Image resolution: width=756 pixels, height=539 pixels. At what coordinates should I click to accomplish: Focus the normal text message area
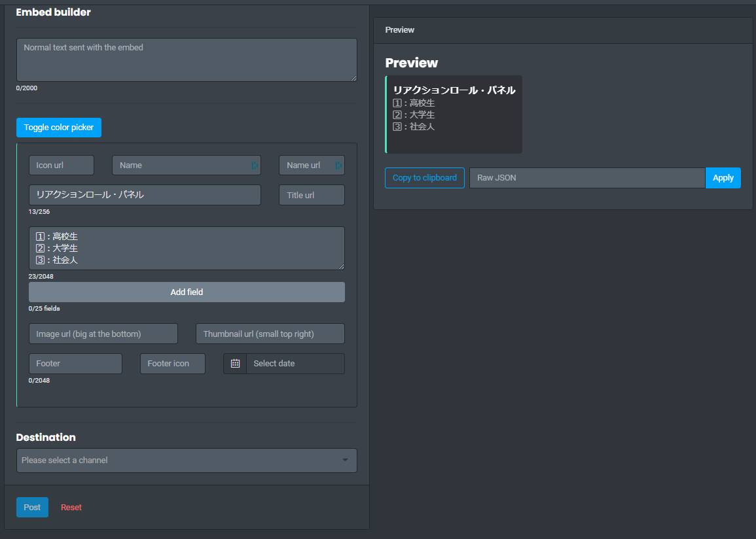click(x=187, y=59)
